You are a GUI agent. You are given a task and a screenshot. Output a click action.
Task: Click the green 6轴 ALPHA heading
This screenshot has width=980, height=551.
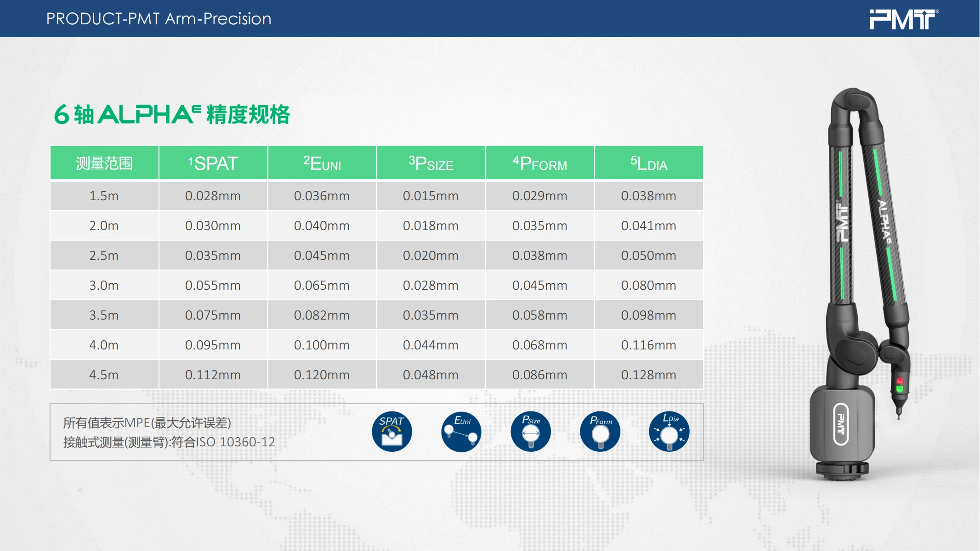pyautogui.click(x=172, y=115)
